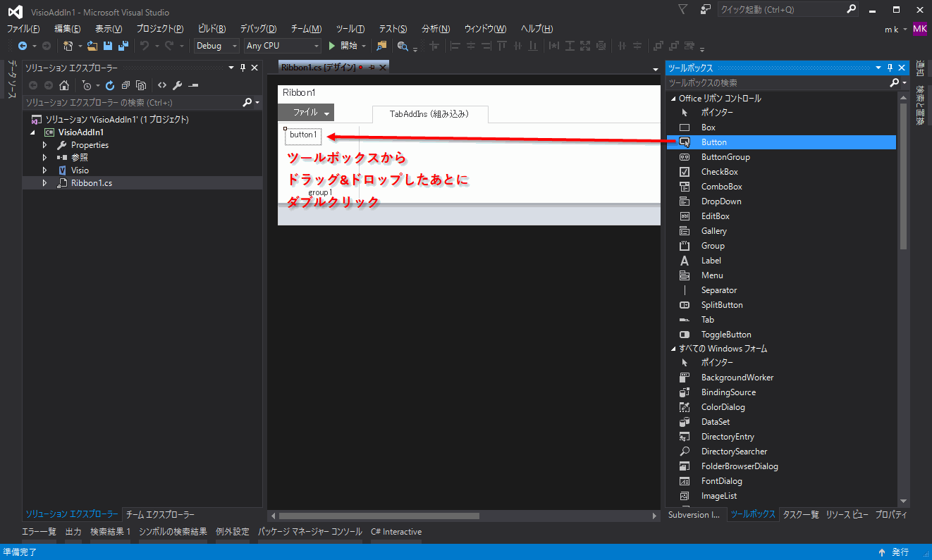Click the notifications filter flag icon
Viewport: 932px width, 560px height.
682,9
